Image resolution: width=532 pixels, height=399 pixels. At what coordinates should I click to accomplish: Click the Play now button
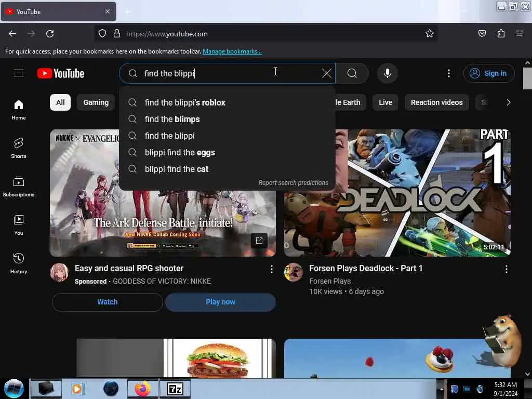(x=220, y=302)
